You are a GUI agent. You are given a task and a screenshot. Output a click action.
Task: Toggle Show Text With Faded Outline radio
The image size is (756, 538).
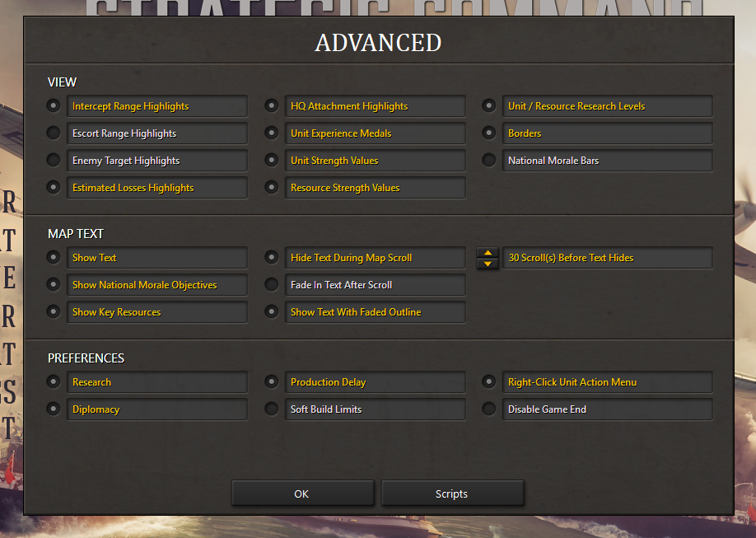tap(272, 311)
